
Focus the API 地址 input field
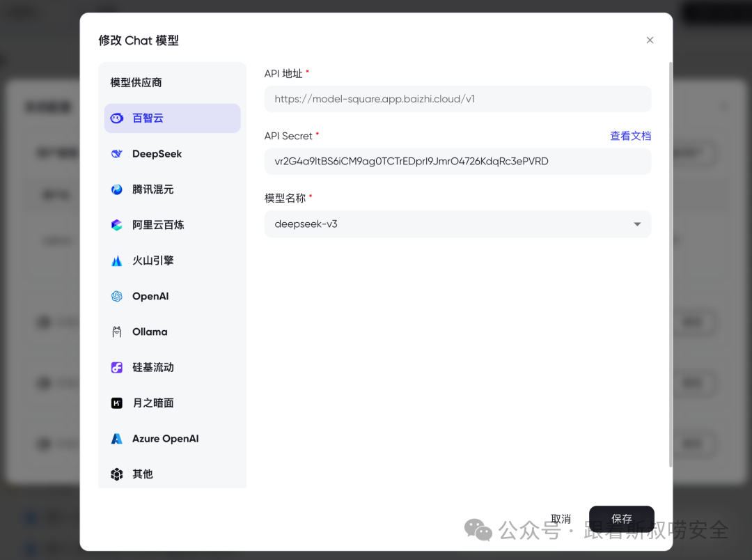point(457,99)
